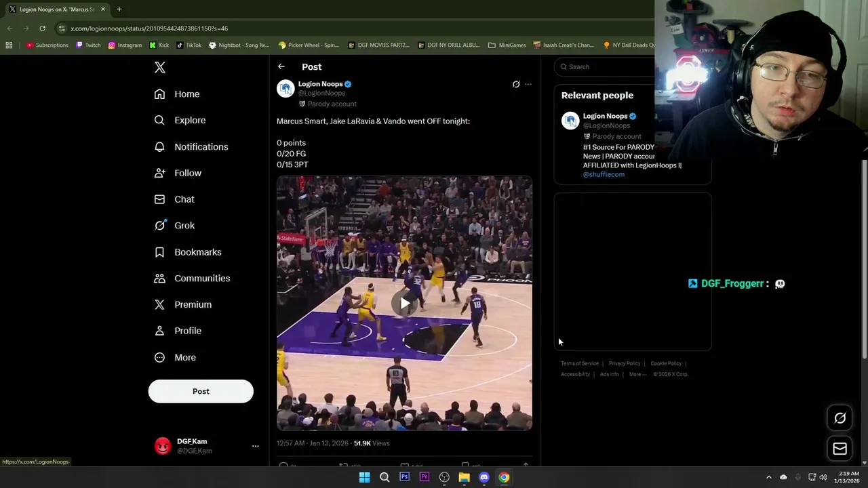The height and width of the screenshot is (488, 868).
Task: Click the page vertical scrollbar
Action: tap(864, 260)
